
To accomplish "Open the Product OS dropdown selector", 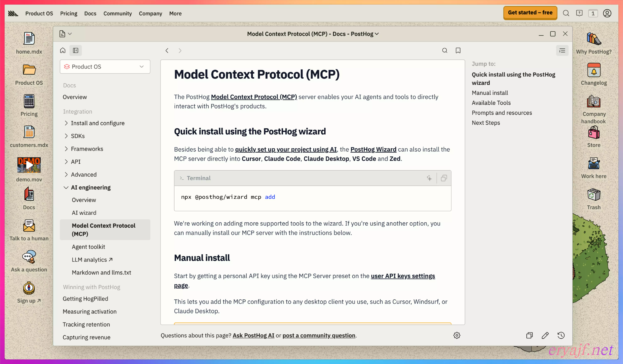I will [x=105, y=67].
